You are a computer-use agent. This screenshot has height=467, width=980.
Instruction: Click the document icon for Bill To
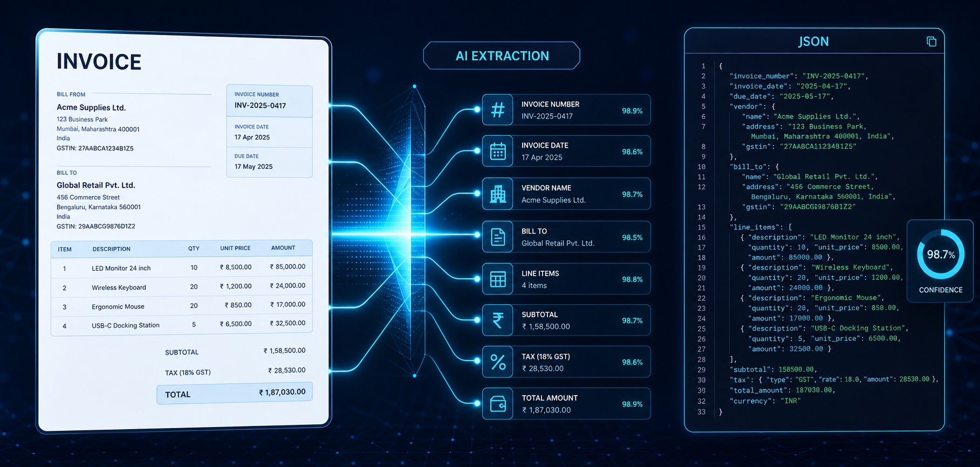[x=498, y=237]
